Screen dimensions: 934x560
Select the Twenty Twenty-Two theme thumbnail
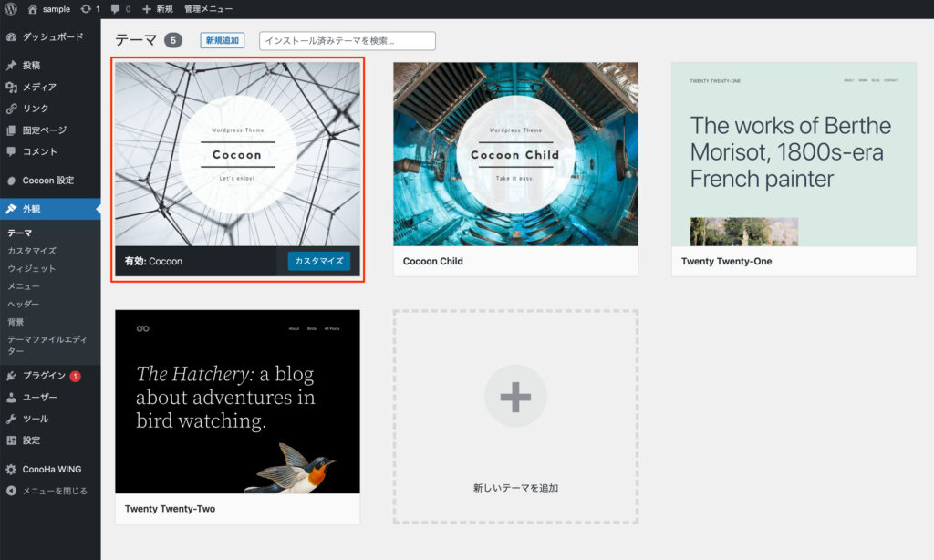click(238, 401)
